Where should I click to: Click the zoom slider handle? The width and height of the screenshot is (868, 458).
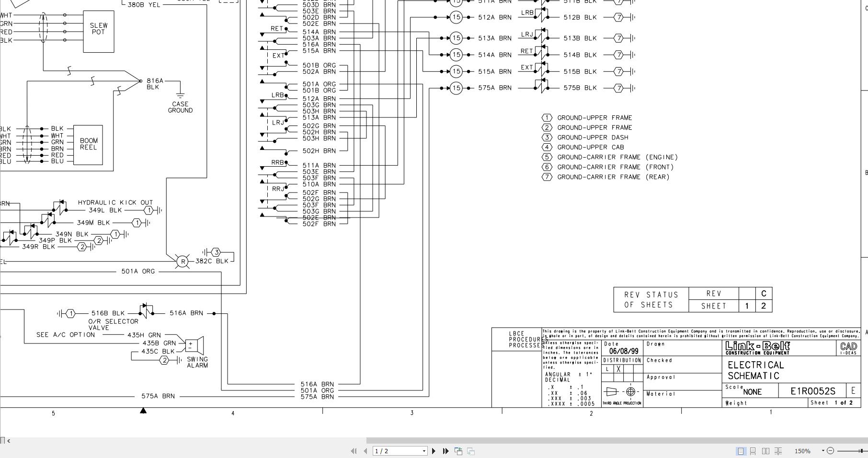(x=861, y=451)
